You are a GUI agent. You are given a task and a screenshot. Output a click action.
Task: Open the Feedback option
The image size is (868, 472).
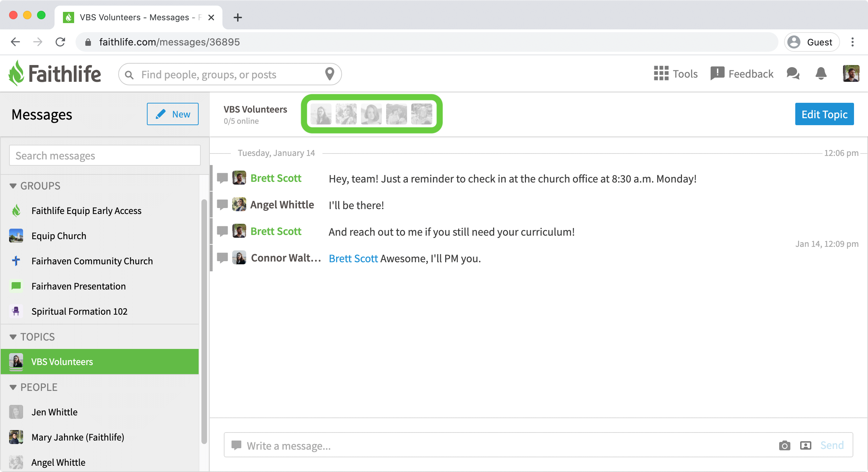click(x=742, y=74)
